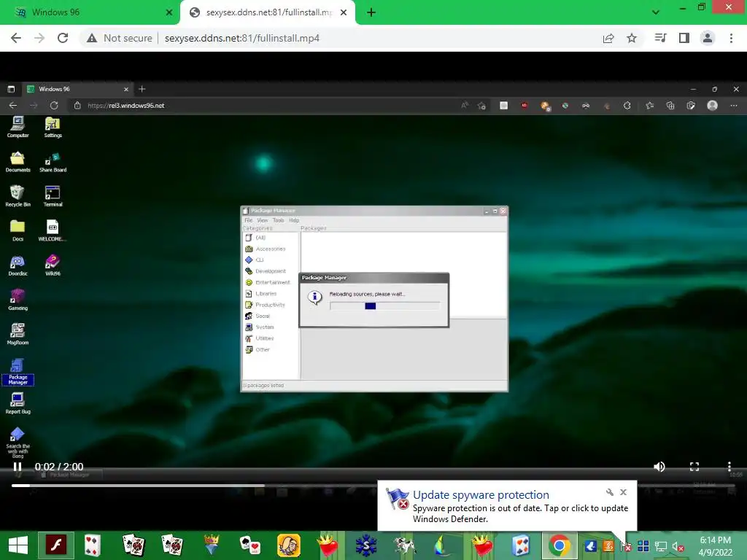Screen dimensions: 747x560
Task: Open the Wiki96 desktop icon
Action: [53, 265]
